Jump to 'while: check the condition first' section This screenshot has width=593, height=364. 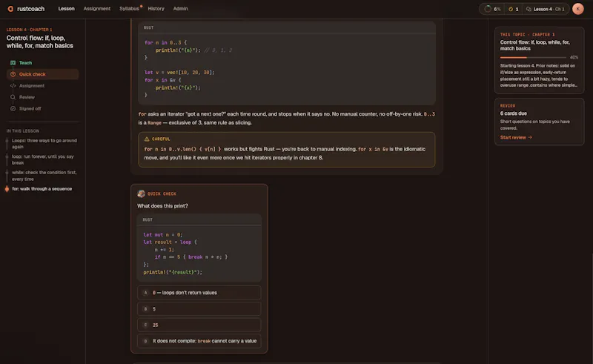click(44, 176)
